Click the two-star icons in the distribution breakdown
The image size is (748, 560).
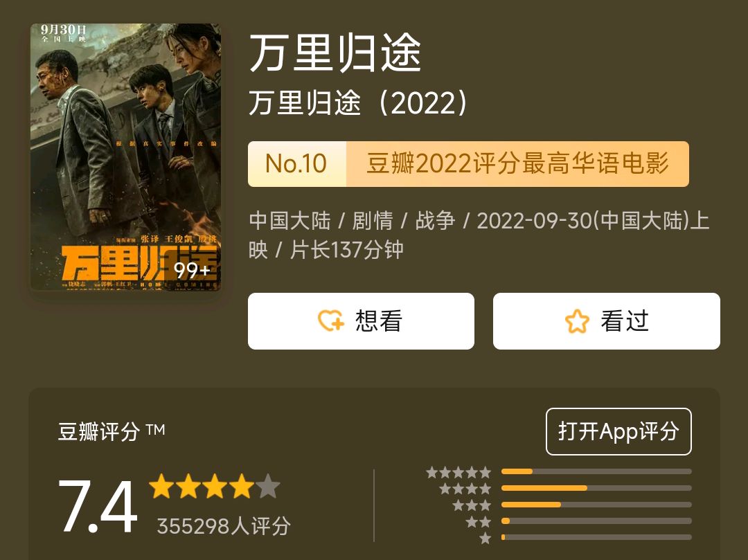(x=479, y=521)
